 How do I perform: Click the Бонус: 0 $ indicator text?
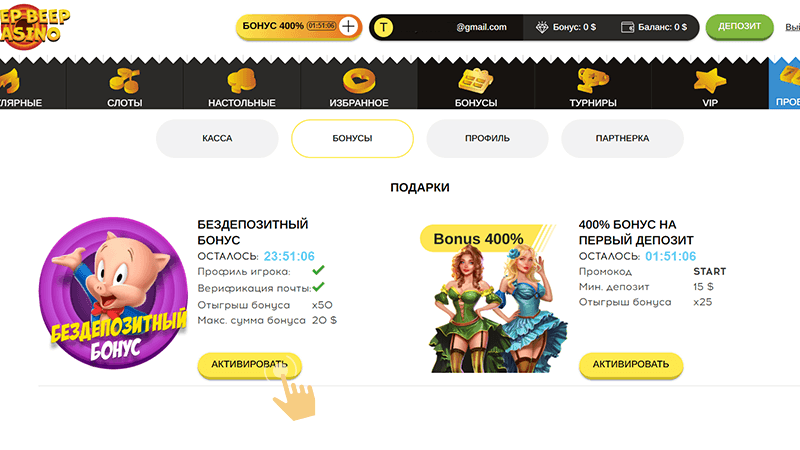coord(574,27)
